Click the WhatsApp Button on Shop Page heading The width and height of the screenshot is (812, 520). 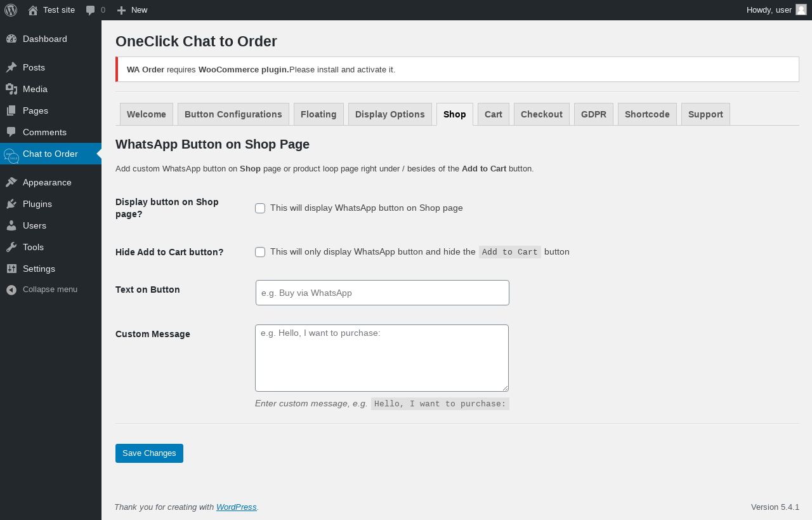coord(213,144)
